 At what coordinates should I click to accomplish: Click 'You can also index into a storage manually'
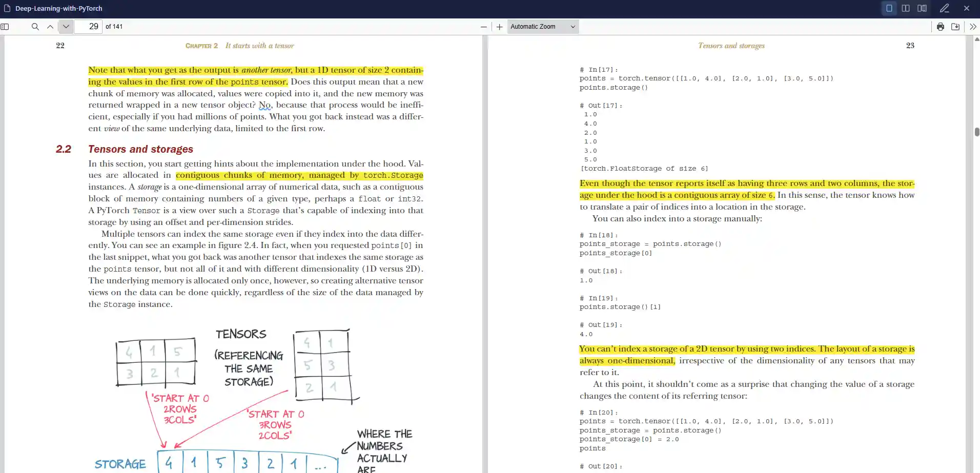point(677,218)
